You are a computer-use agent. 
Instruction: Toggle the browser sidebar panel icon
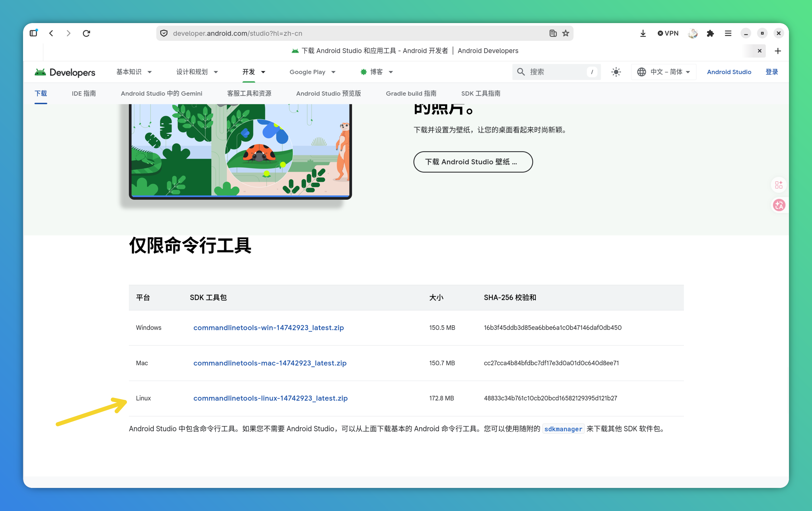tap(33, 33)
